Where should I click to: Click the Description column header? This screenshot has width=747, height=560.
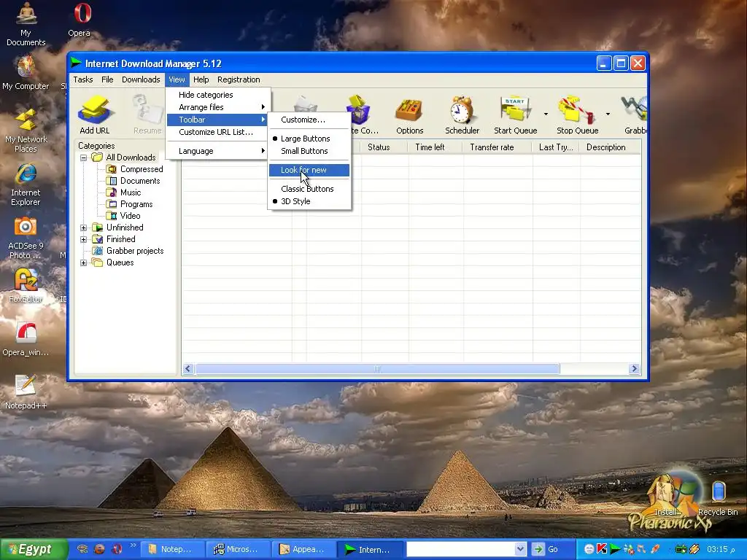coord(610,147)
